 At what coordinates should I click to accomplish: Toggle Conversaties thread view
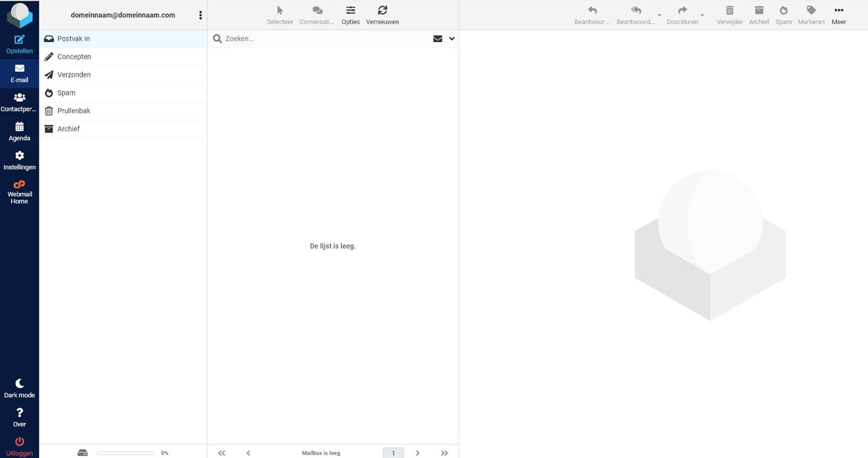pos(317,15)
